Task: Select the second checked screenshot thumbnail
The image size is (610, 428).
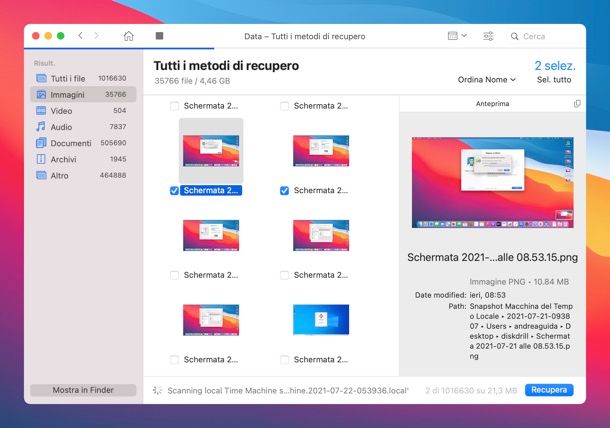Action: pyautogui.click(x=321, y=151)
